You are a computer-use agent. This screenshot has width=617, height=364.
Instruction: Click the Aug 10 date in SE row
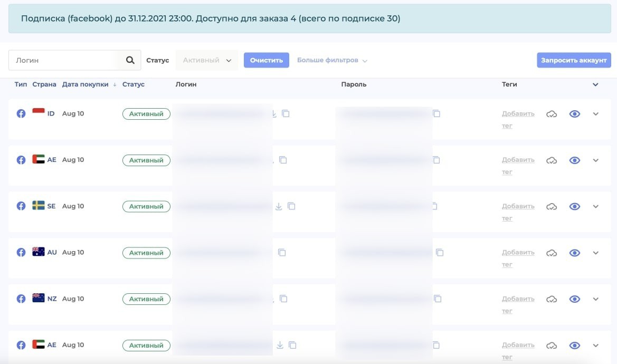click(x=73, y=206)
